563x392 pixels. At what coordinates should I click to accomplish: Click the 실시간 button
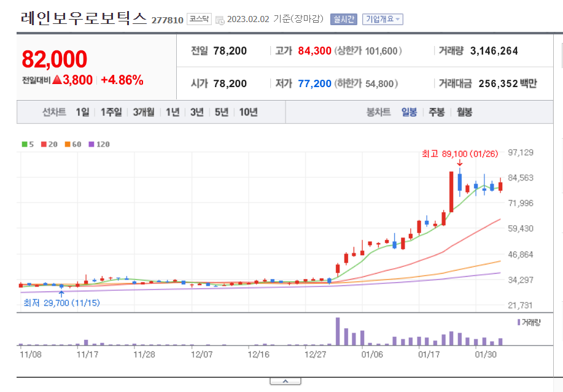[344, 20]
